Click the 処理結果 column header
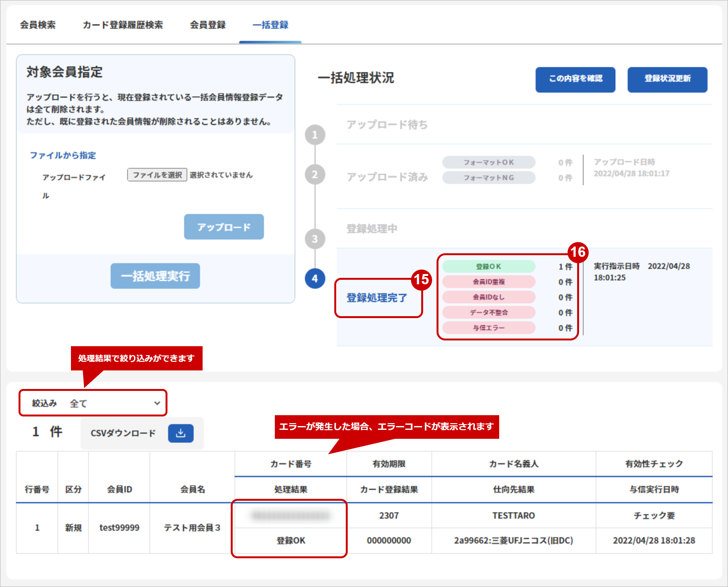Viewport: 728px width, 587px height. coord(291,489)
